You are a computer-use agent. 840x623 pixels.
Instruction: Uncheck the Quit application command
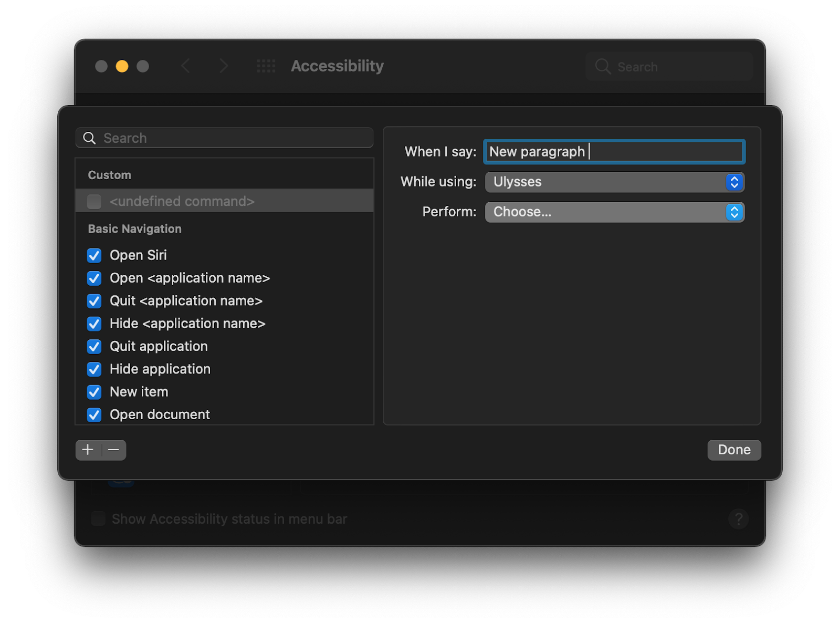click(x=94, y=347)
